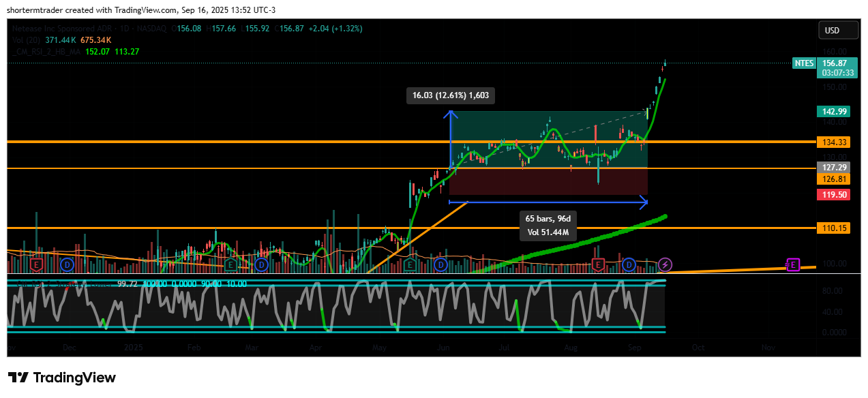Screen dimensions: 868x398
Task: Select the 110.15 horizontal line label
Action: pos(833,228)
